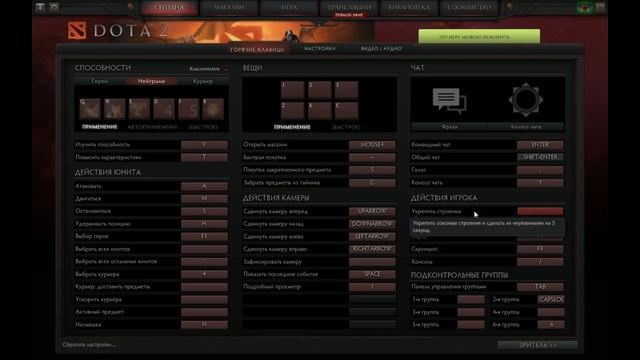Pick item slot labeled C
The width and height of the screenshot is (640, 360).
click(x=347, y=111)
